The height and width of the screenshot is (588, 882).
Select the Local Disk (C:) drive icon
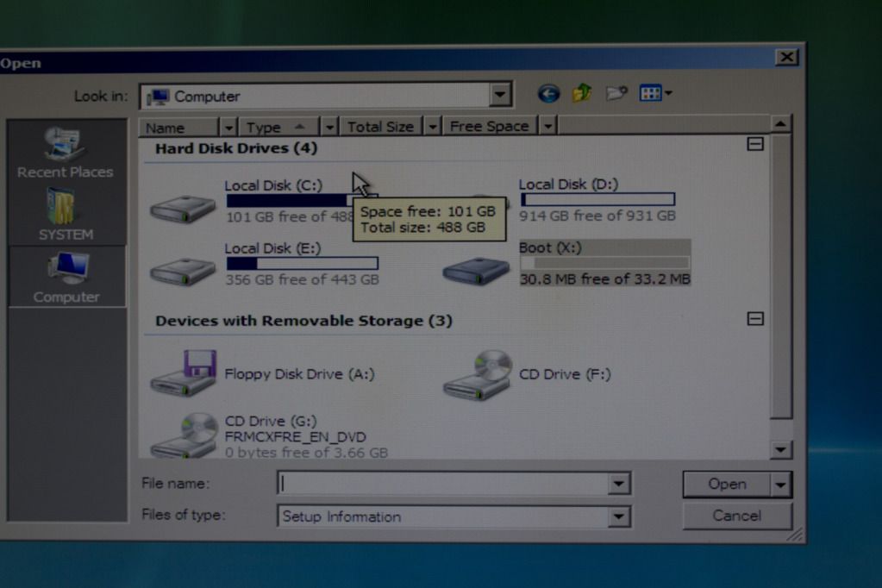point(183,207)
